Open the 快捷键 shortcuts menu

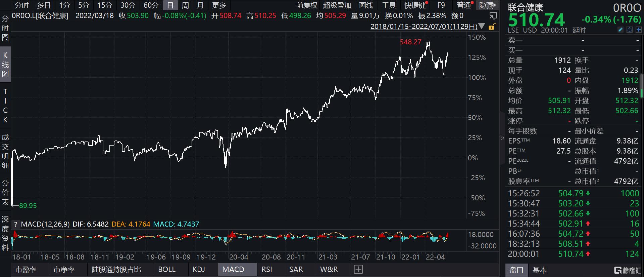[415, 5]
